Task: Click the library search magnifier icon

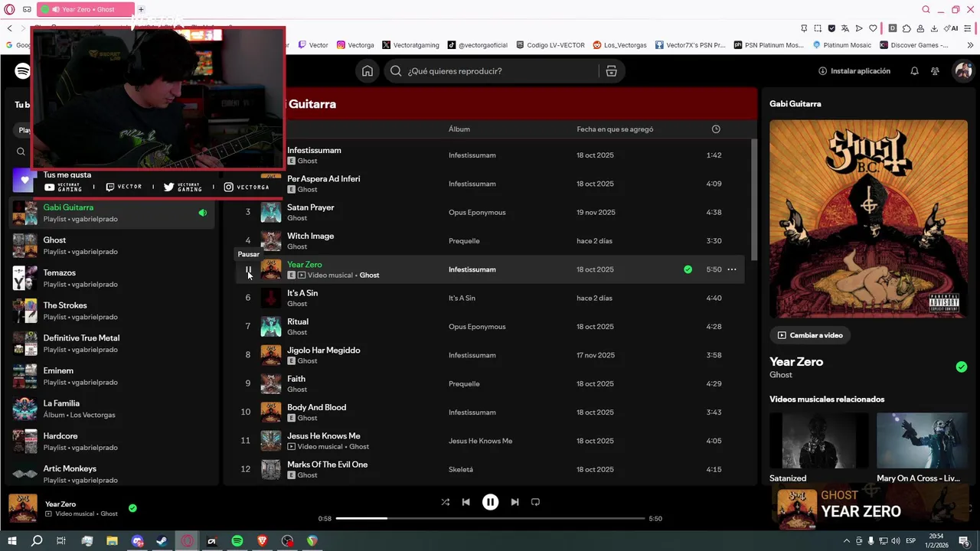Action: point(21,152)
